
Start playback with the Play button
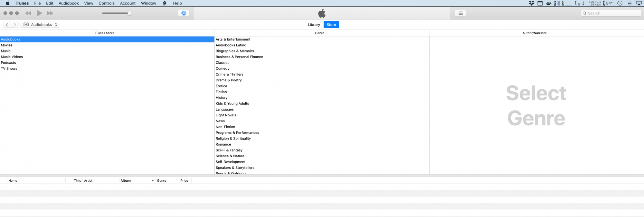coord(39,13)
